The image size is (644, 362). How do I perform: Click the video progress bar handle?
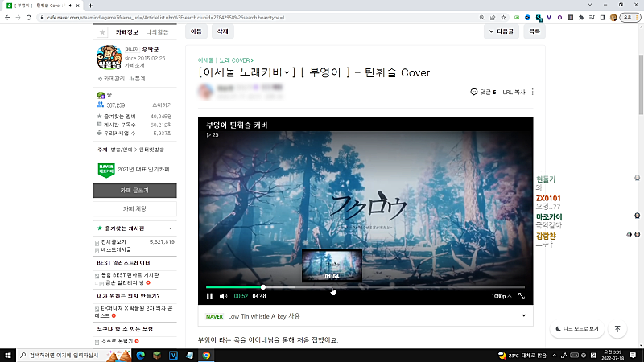tap(263, 286)
